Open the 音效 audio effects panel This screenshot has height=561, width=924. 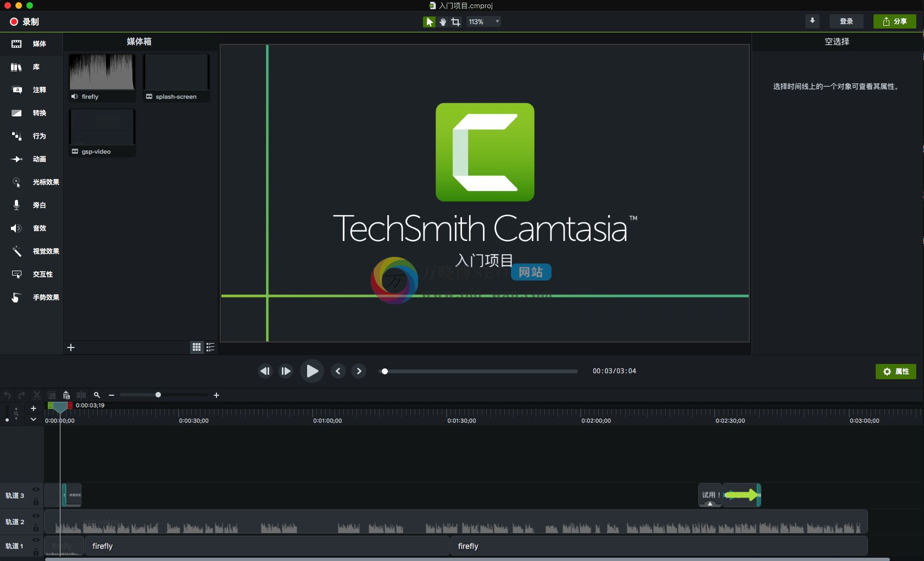tap(31, 228)
